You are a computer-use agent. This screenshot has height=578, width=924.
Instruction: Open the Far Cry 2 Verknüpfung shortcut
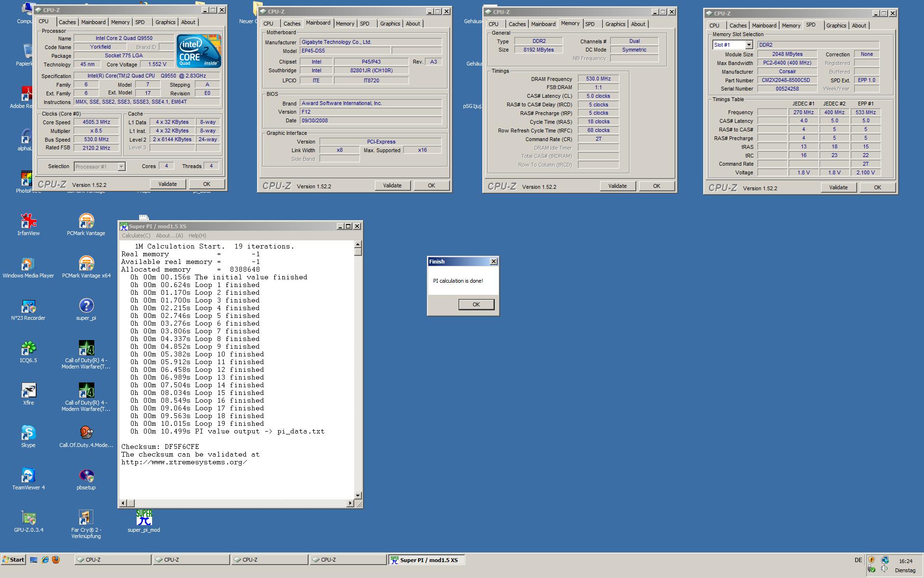point(86,524)
